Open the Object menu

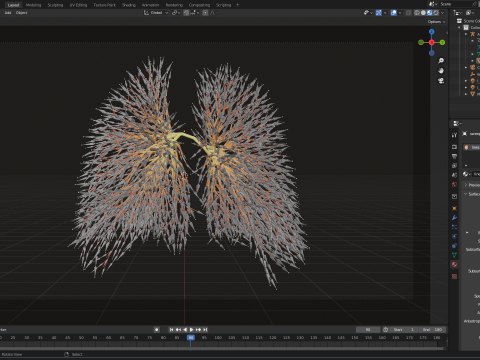click(21, 13)
